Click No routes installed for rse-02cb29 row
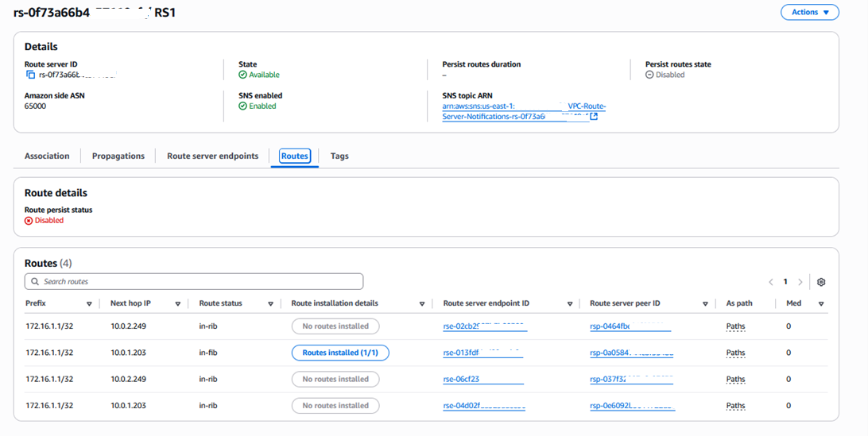The width and height of the screenshot is (868, 436). tap(335, 326)
